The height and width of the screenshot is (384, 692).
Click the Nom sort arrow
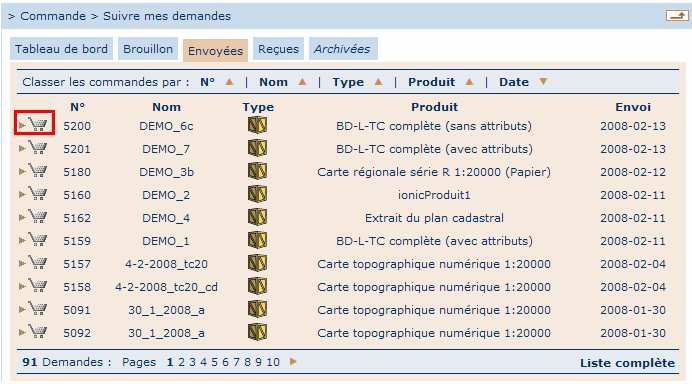click(x=302, y=82)
